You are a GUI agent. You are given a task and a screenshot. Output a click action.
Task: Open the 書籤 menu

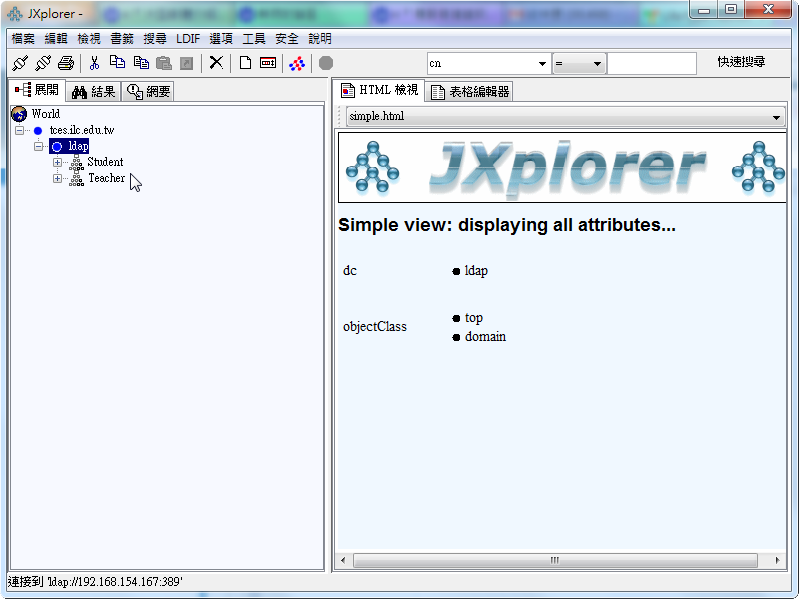click(x=122, y=39)
